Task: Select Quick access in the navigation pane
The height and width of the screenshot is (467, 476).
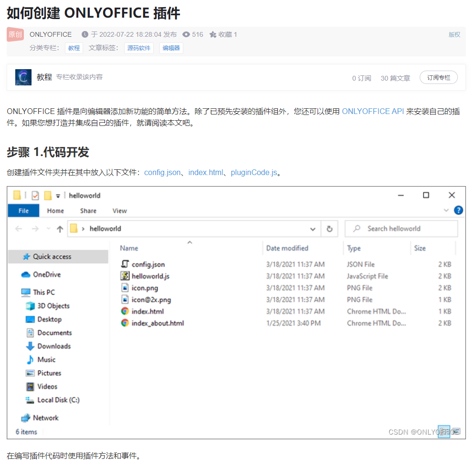Action: (58, 257)
